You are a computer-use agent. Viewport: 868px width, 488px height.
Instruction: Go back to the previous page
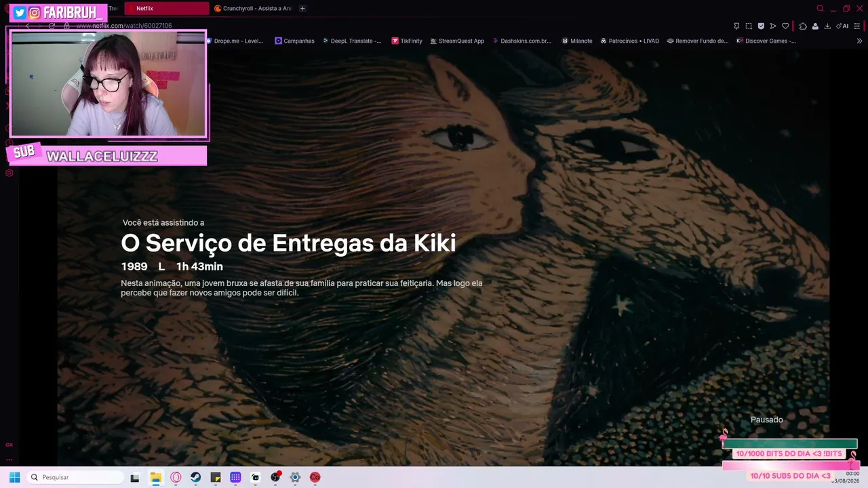pyautogui.click(x=28, y=26)
